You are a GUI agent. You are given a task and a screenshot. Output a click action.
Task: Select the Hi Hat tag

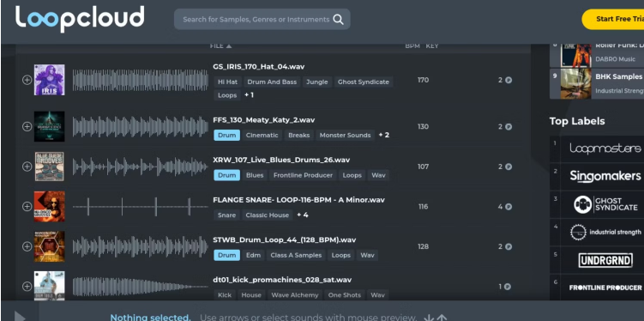[x=227, y=82]
